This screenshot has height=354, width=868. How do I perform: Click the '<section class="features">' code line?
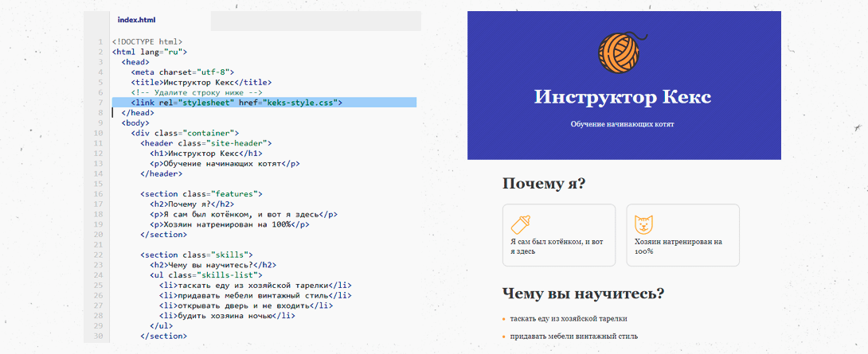pyautogui.click(x=201, y=193)
